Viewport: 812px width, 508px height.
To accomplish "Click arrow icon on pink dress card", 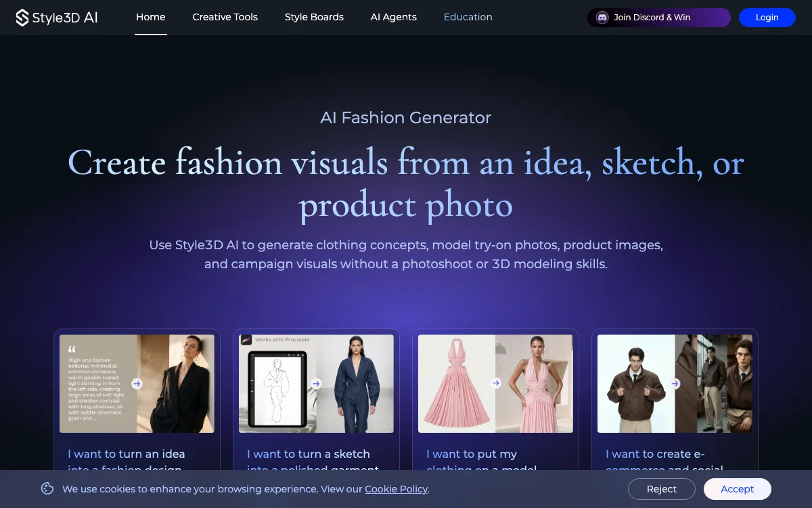I will (x=495, y=383).
